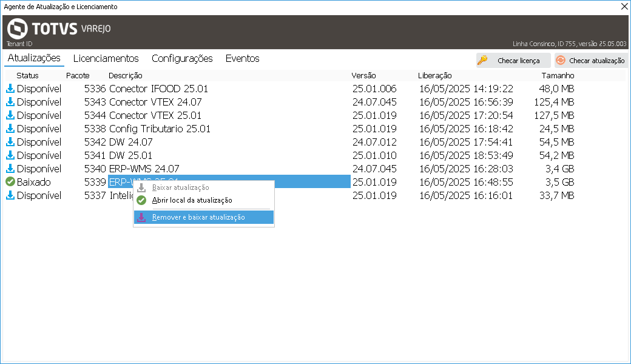
Task: Click size value 48,0 MB
Action: pyautogui.click(x=556, y=89)
